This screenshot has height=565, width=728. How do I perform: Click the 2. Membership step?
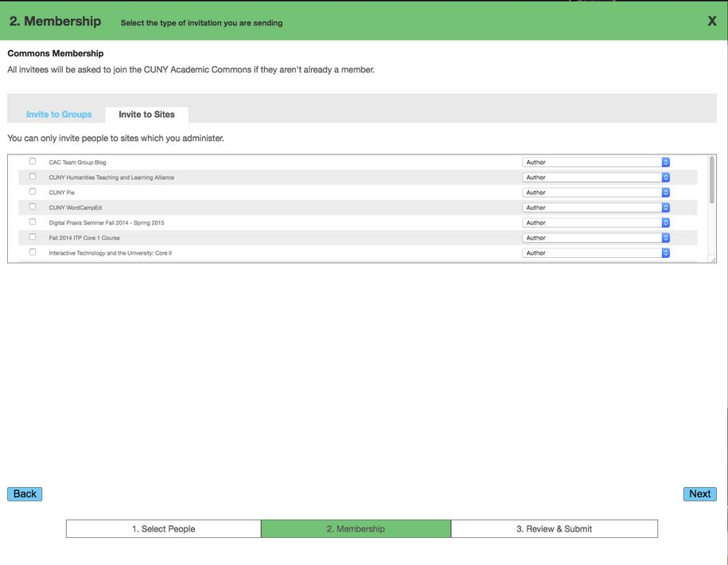point(356,528)
